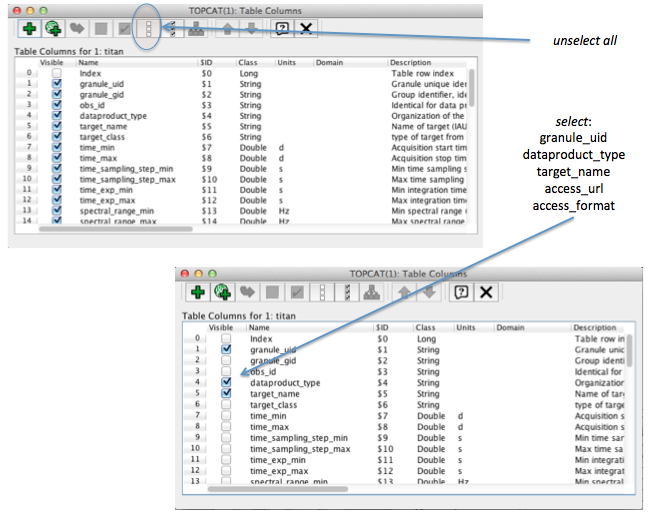
Task: Click Long class cell in partly checked window
Action: click(x=426, y=339)
